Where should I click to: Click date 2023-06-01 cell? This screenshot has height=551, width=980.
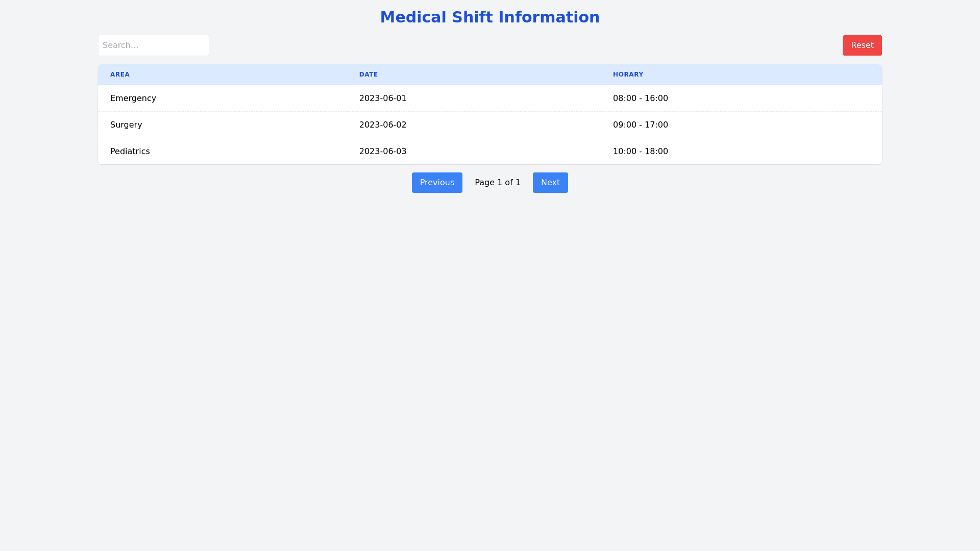(x=383, y=98)
